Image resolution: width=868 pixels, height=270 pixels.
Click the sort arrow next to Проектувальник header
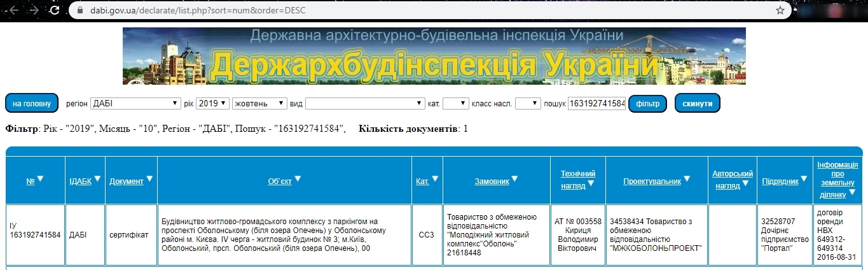click(687, 180)
